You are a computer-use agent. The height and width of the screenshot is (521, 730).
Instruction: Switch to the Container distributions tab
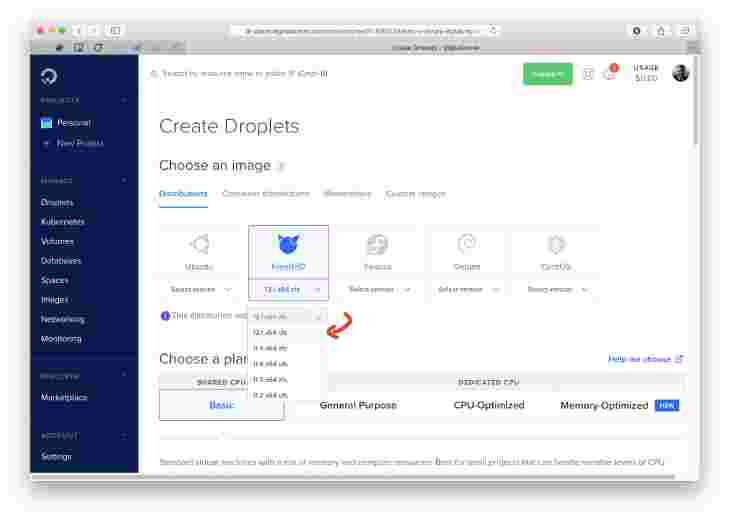pos(265,194)
